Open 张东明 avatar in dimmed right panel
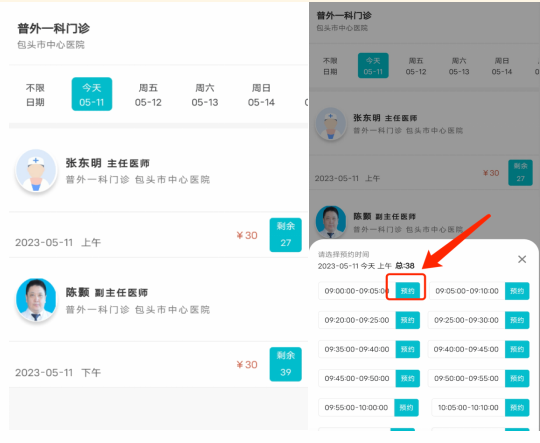 pyautogui.click(x=331, y=124)
